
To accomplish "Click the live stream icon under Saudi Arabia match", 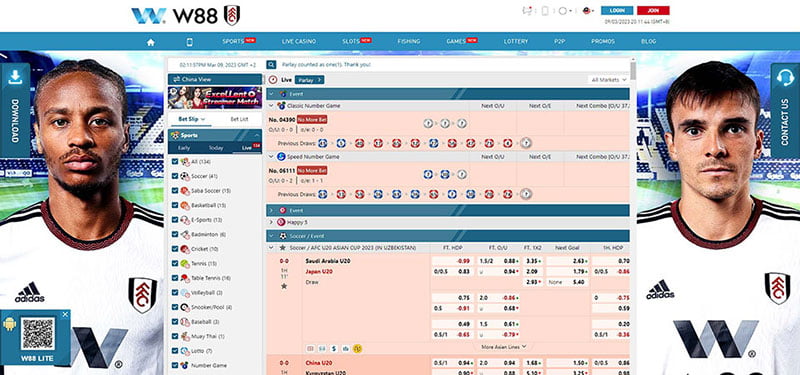I will pyautogui.click(x=322, y=348).
